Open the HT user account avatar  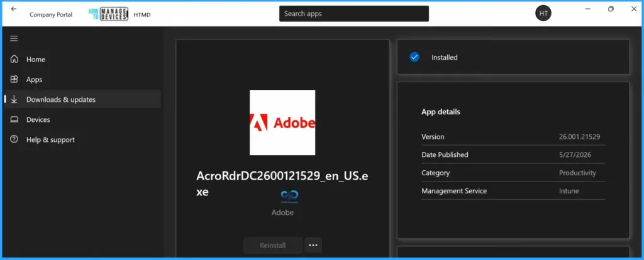(543, 14)
